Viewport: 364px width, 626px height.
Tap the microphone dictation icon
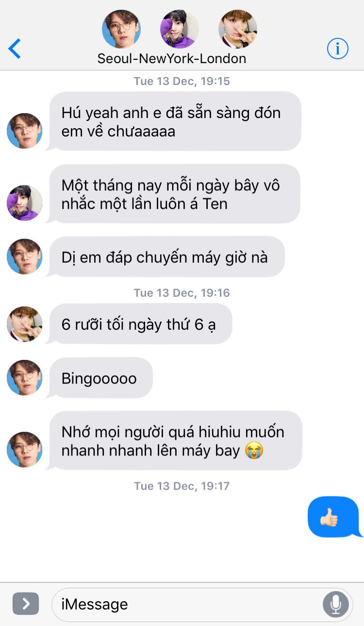pos(335,604)
